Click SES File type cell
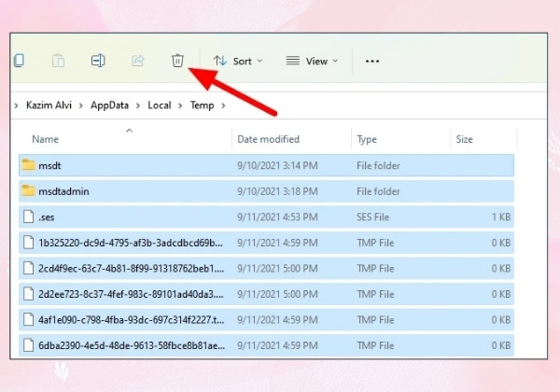Viewport: 560px width, 392px height. pos(372,217)
